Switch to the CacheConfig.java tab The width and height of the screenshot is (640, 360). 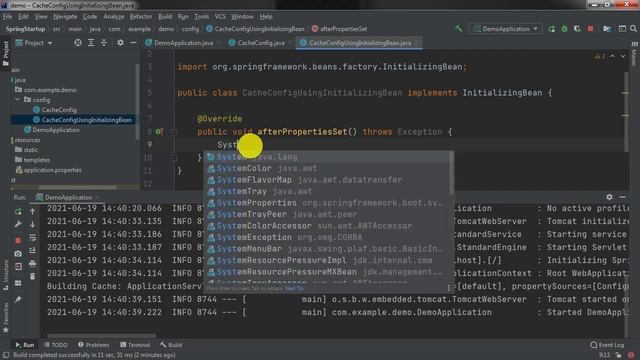(261, 43)
